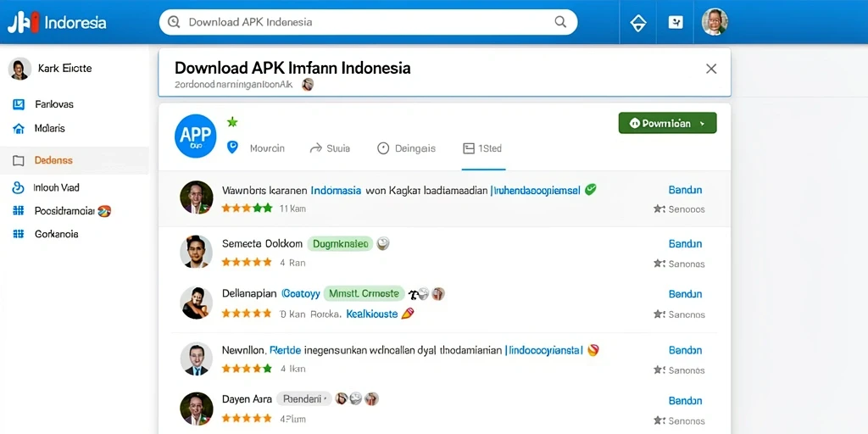Open the Stuia share tab
Image resolution: width=868 pixels, height=434 pixels.
(x=330, y=148)
